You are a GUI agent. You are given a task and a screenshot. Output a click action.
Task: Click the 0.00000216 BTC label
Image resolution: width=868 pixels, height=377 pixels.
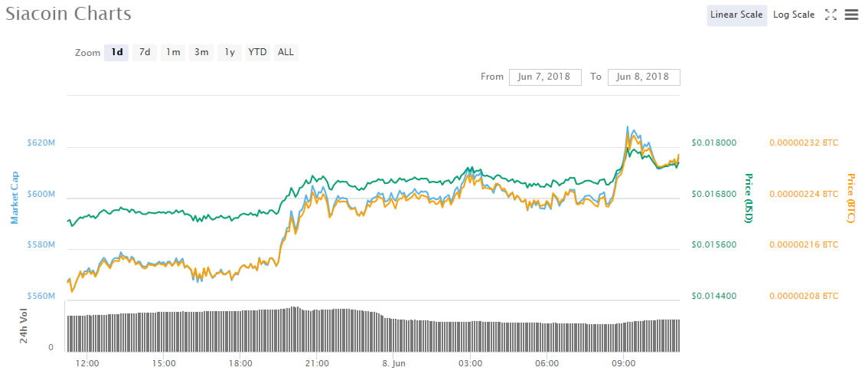click(804, 244)
